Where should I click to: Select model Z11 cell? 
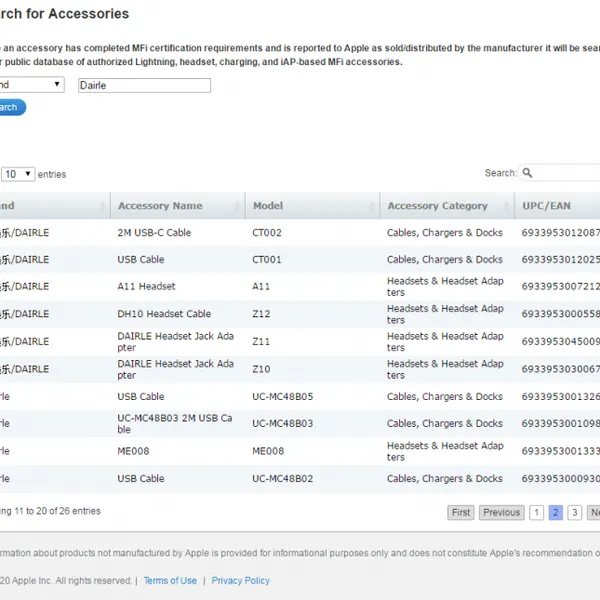[x=261, y=341]
